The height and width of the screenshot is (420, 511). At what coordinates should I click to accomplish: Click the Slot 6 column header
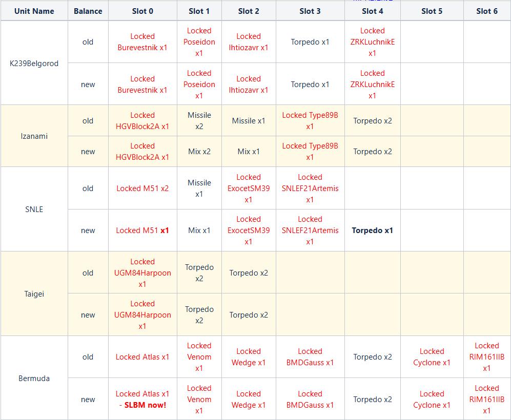coord(487,11)
